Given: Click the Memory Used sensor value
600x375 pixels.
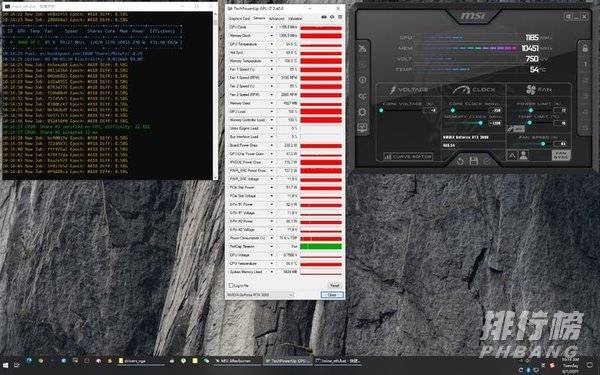Looking at the screenshot, I should point(287,103).
